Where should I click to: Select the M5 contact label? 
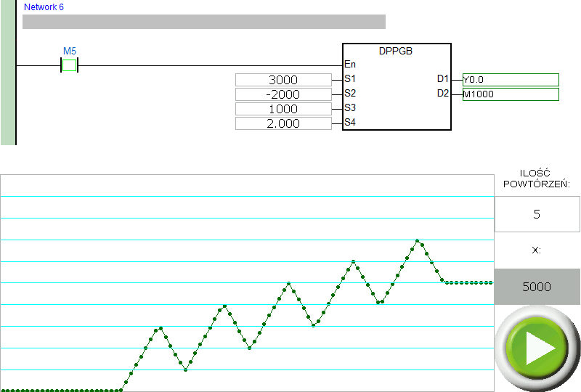(x=69, y=52)
